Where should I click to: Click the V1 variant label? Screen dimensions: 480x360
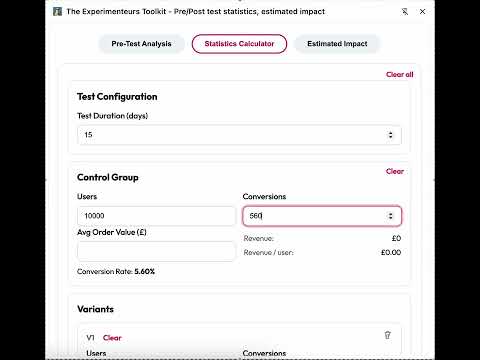tap(90, 338)
